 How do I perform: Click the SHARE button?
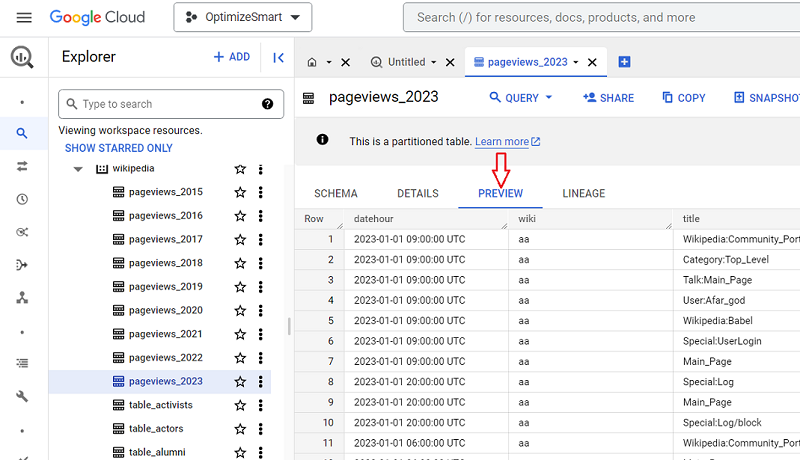click(x=609, y=97)
